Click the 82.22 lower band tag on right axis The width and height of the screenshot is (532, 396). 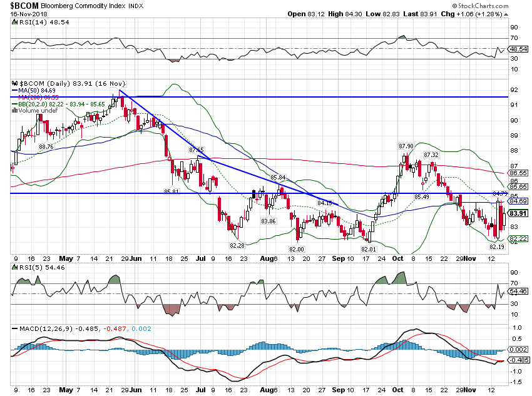point(518,239)
